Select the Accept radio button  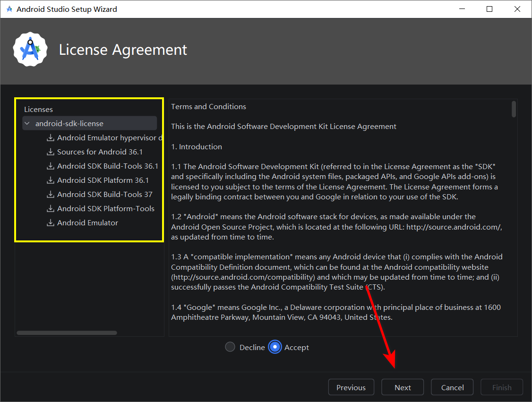click(x=275, y=347)
